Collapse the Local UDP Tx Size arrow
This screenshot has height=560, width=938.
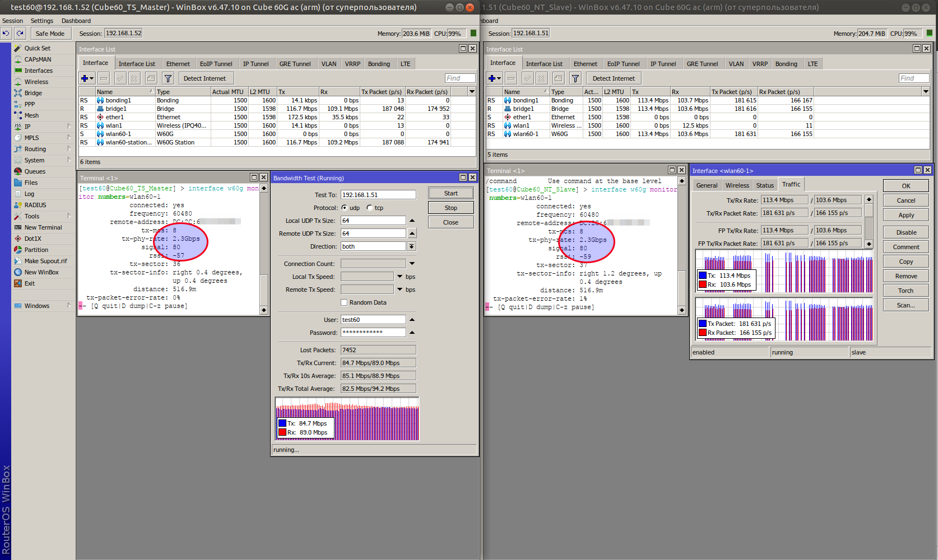coord(412,221)
